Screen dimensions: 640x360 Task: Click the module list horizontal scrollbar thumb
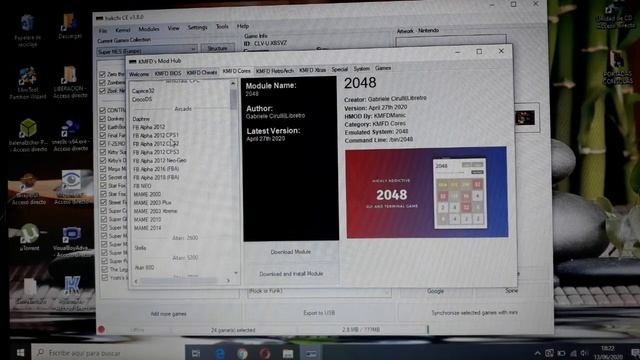(x=179, y=281)
